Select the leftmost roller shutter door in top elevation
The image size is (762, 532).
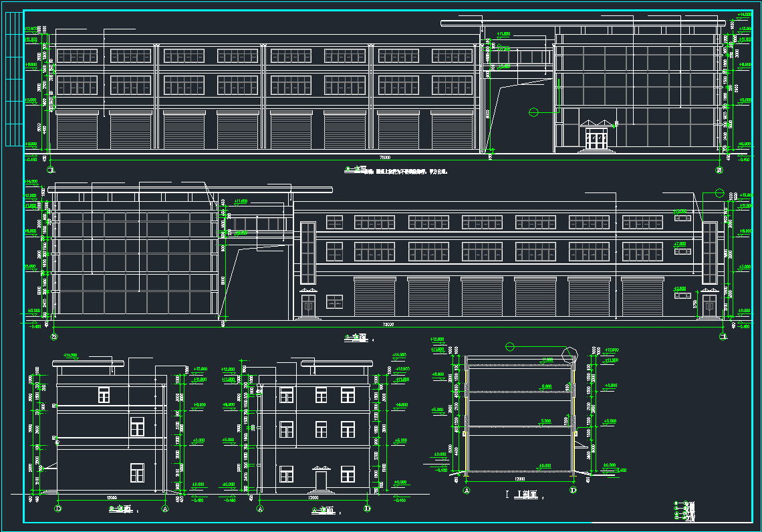[77, 130]
